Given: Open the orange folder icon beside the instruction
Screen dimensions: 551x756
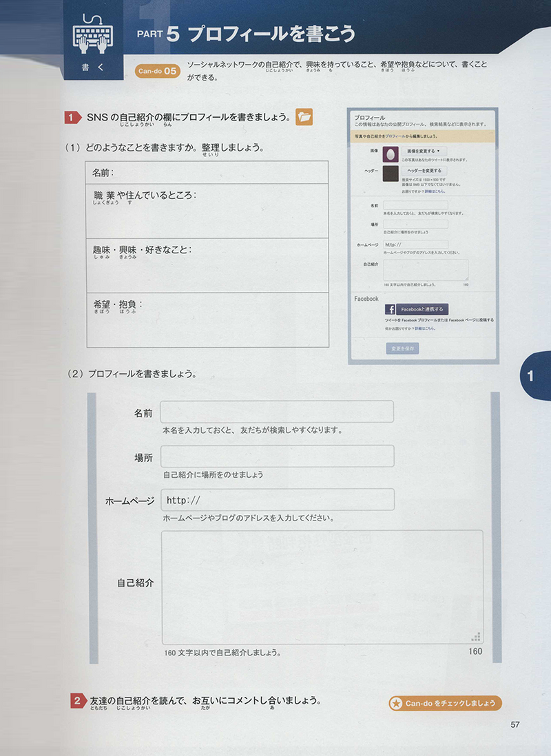Looking at the screenshot, I should tap(304, 117).
